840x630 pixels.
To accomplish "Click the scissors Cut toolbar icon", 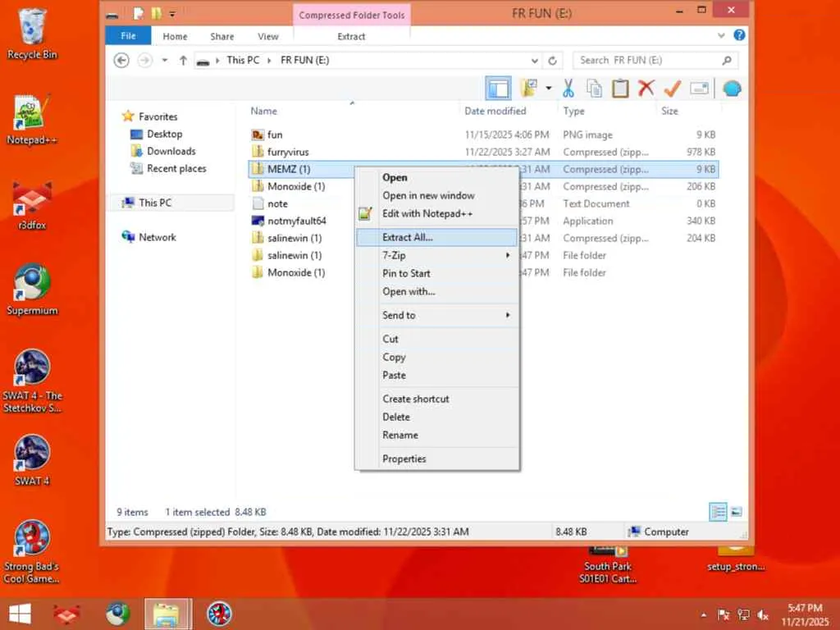I will coord(568,89).
